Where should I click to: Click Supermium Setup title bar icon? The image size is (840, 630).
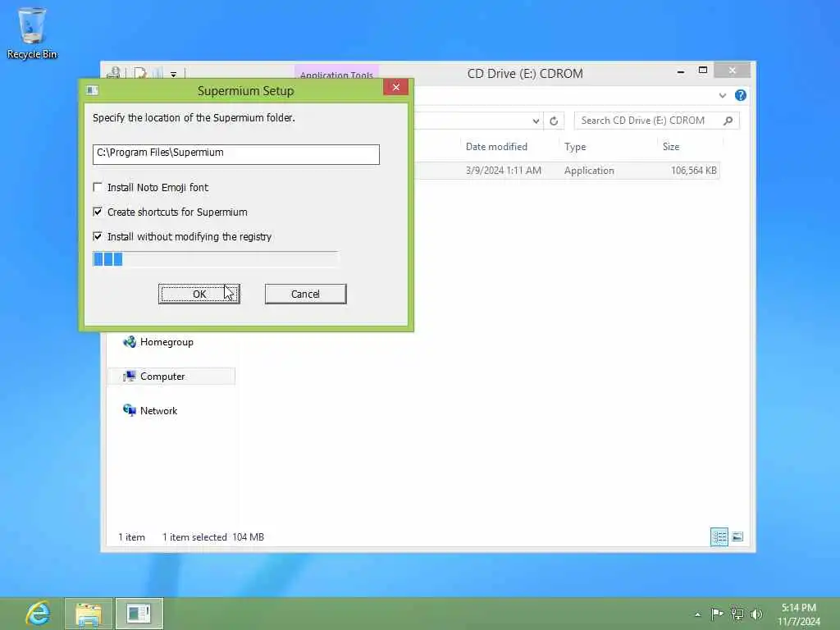[x=92, y=90]
